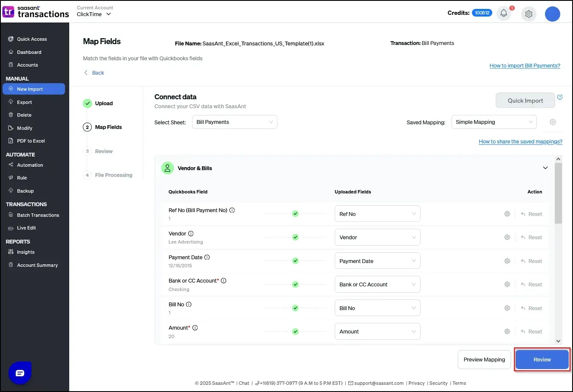Click gear icon in Bill No row
The image size is (573, 392).
click(507, 308)
